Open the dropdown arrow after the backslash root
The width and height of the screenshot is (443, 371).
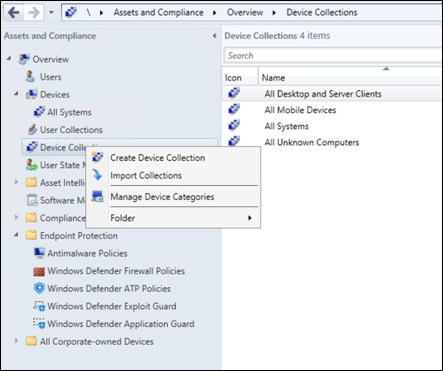(101, 13)
